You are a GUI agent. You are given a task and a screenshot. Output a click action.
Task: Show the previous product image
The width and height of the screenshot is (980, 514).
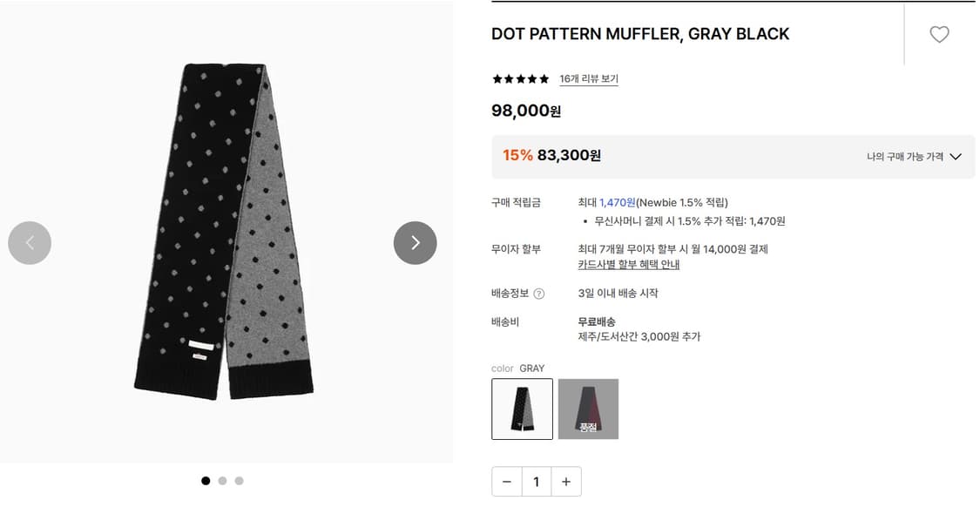click(x=30, y=243)
